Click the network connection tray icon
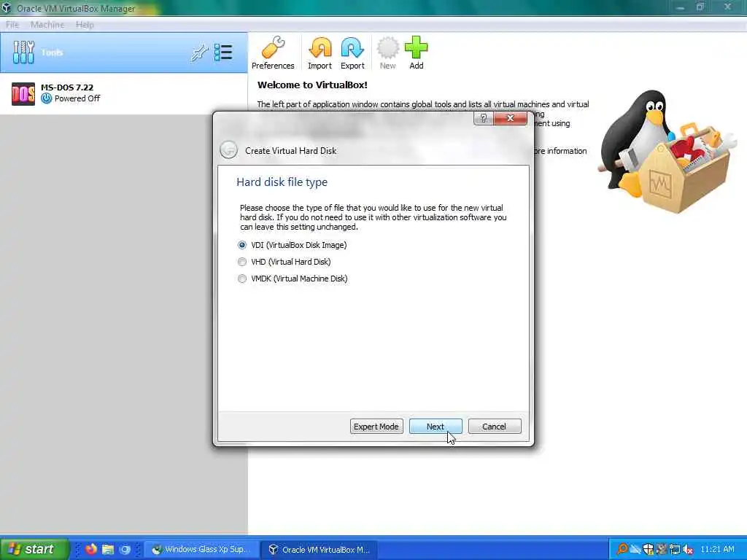The image size is (747, 560). coord(675,549)
